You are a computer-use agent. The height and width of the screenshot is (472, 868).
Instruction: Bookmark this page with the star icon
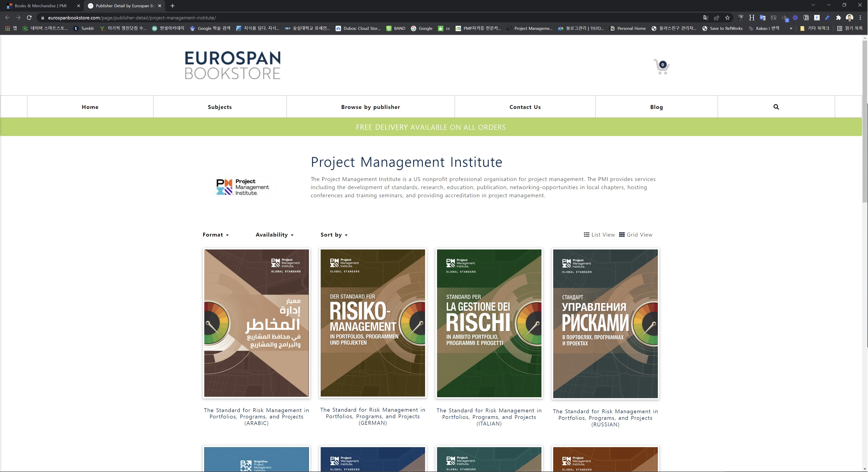[x=727, y=18]
